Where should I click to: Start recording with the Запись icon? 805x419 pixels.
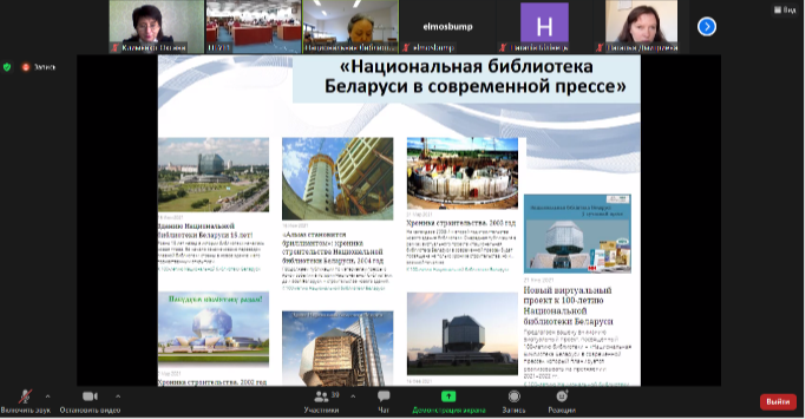point(514,400)
